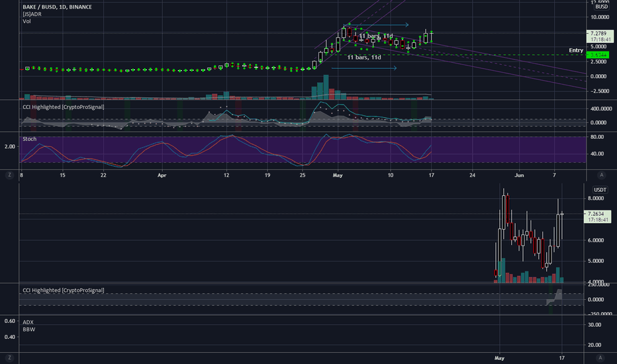Click the 7.2789 current price label

[599, 36]
